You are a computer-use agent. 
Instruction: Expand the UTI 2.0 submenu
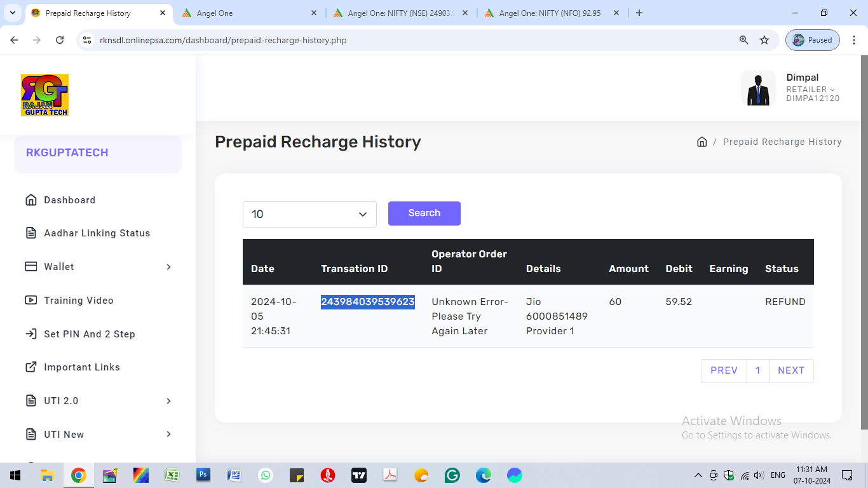tap(168, 401)
